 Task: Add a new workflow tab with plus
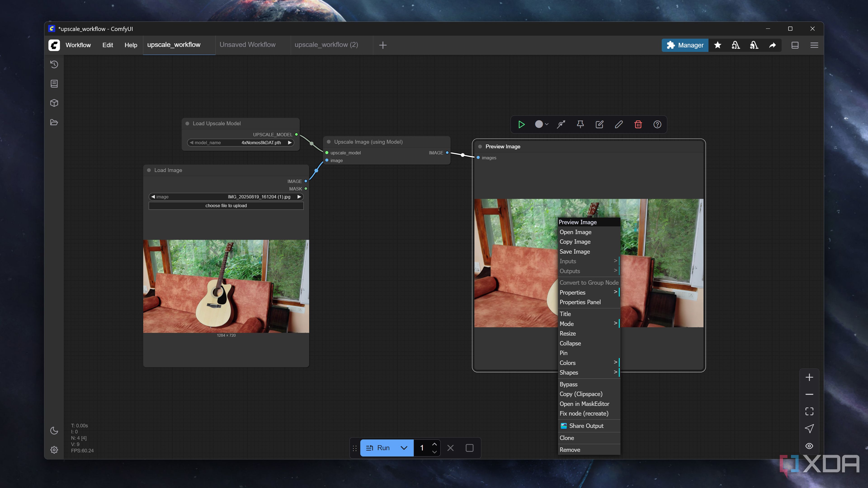[x=383, y=45]
